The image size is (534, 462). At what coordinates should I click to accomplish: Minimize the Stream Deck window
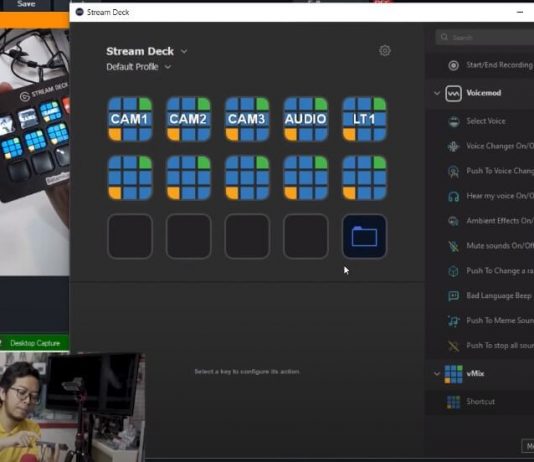pos(520,12)
